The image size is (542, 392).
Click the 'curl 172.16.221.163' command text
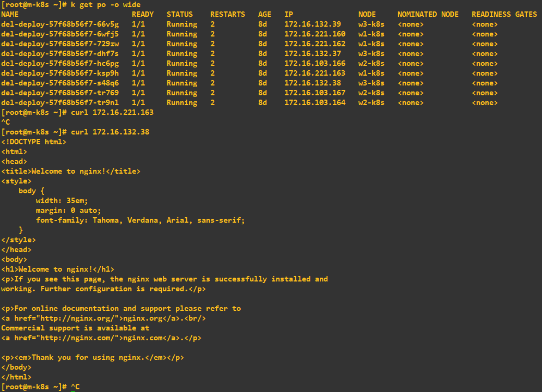pyautogui.click(x=112, y=113)
